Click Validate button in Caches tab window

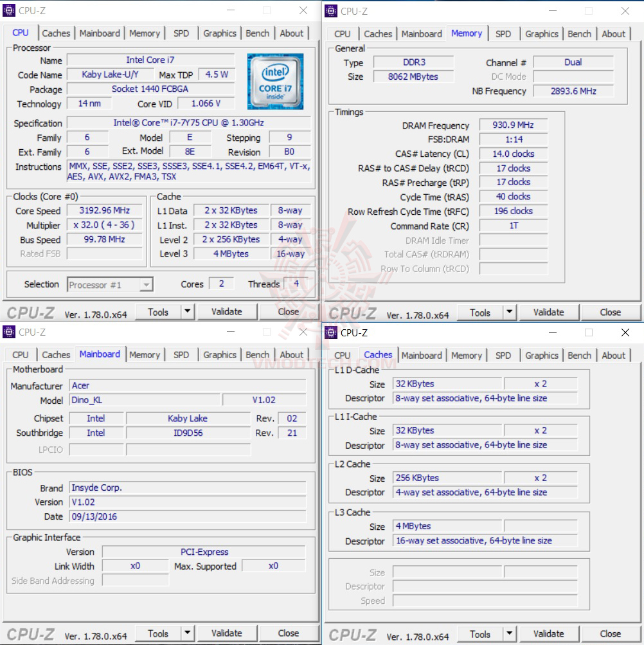549,634
